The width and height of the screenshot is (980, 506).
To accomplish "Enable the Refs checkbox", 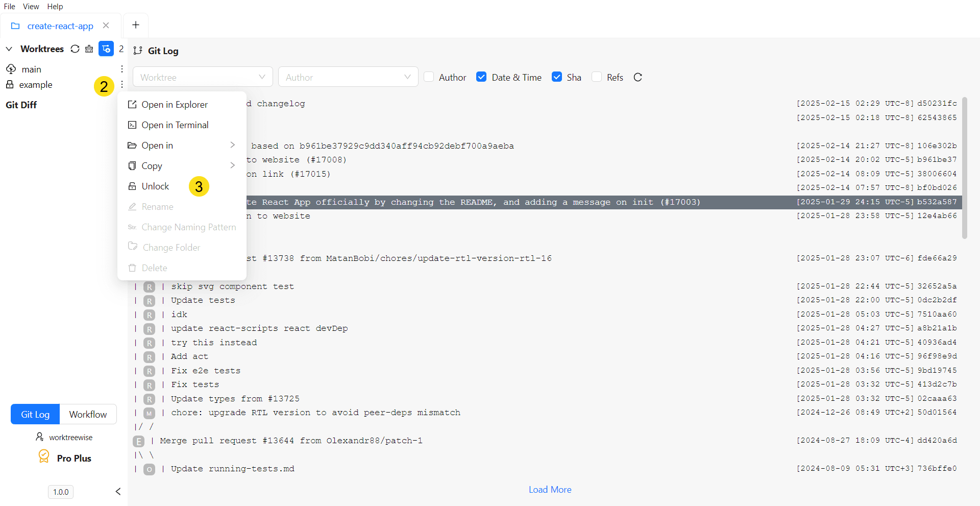I will tap(597, 77).
